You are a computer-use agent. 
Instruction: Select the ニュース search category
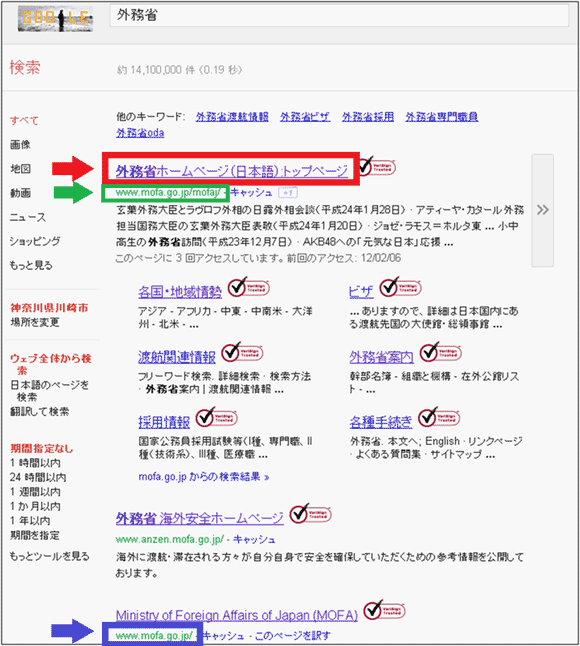point(28,217)
